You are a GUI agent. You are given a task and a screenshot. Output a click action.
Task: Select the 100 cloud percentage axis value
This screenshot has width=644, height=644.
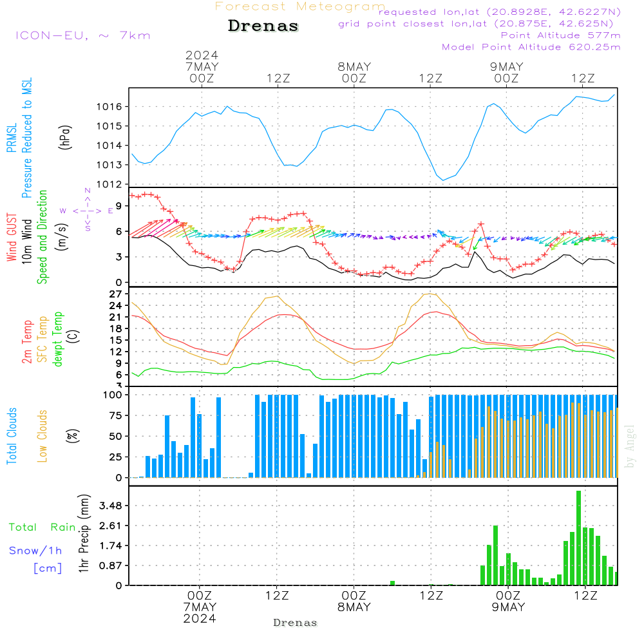[113, 395]
